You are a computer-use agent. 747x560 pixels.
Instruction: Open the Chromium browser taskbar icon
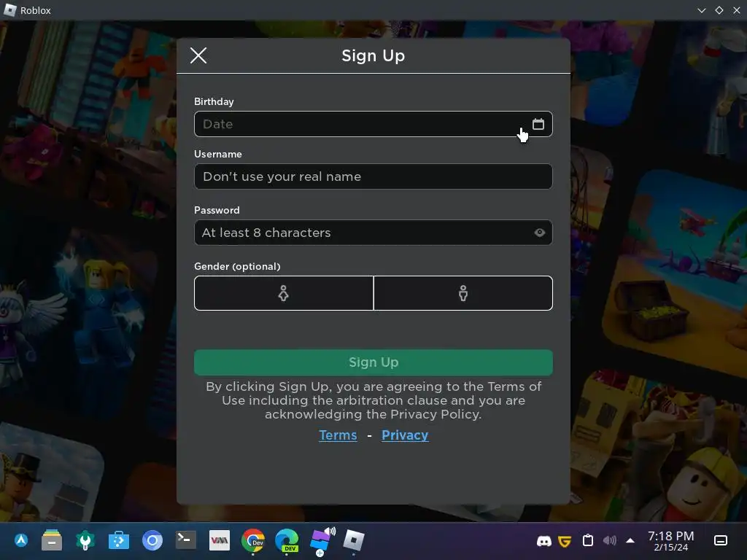[x=152, y=540]
